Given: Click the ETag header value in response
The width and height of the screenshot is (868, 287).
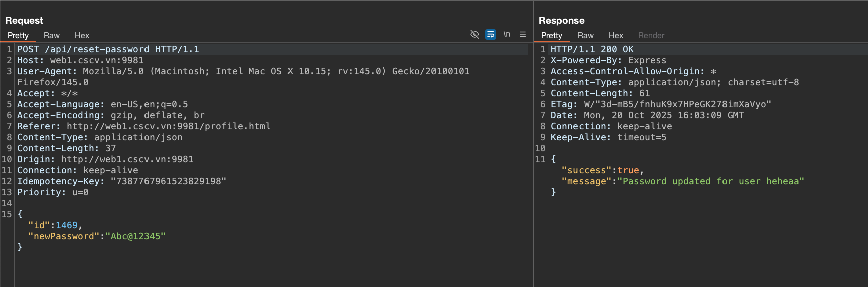Looking at the screenshot, I should [x=677, y=104].
